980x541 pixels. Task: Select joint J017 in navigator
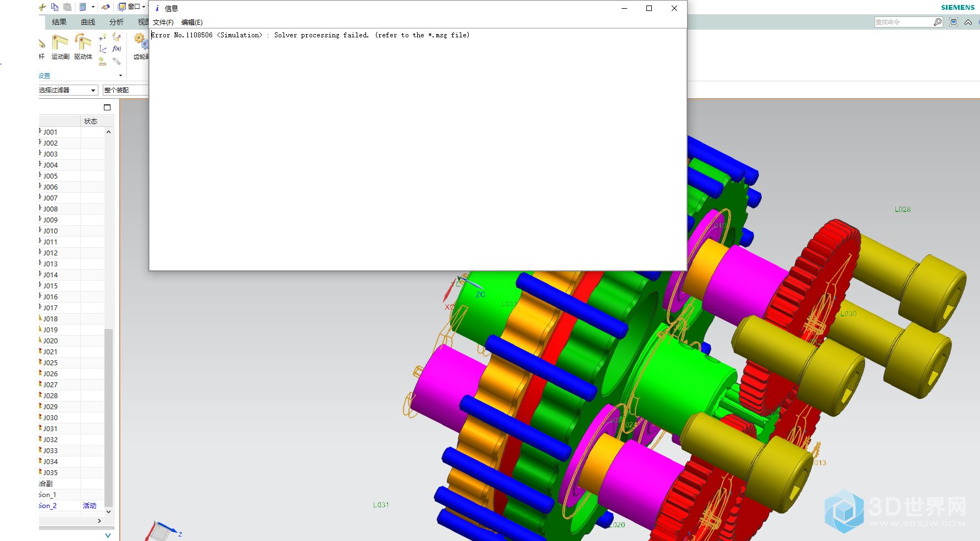point(50,308)
